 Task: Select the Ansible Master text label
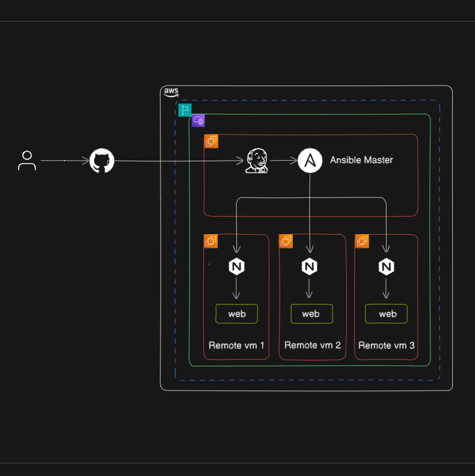point(361,160)
